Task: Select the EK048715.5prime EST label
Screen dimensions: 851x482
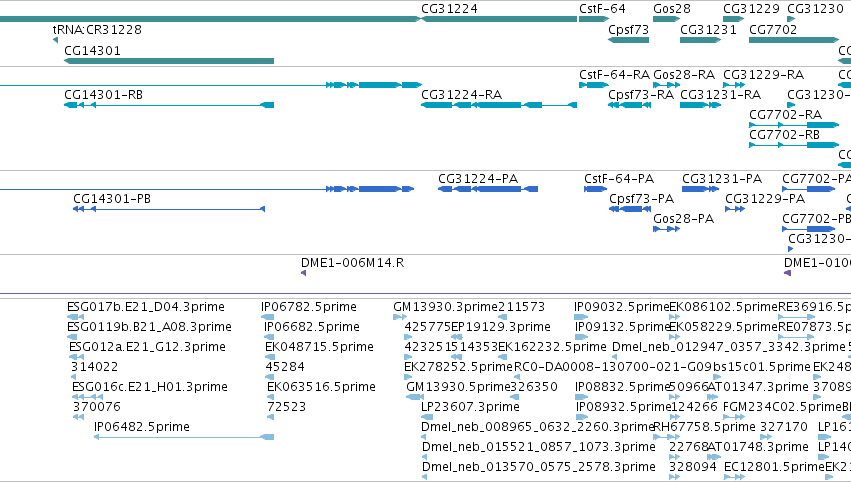Action: (x=319, y=347)
